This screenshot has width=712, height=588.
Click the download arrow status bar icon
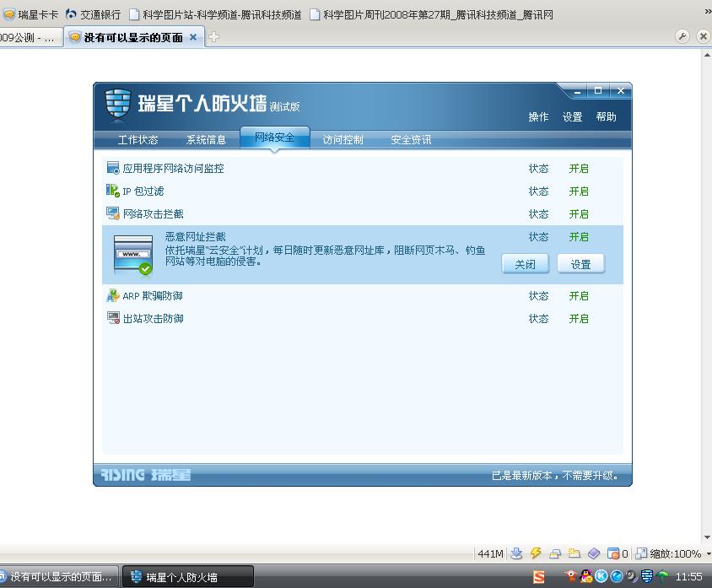click(516, 553)
